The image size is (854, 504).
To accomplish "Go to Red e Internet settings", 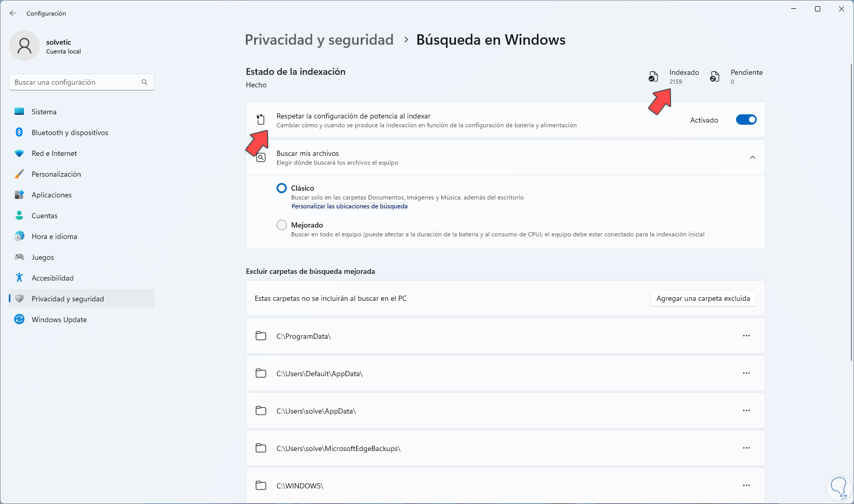I will [x=54, y=153].
